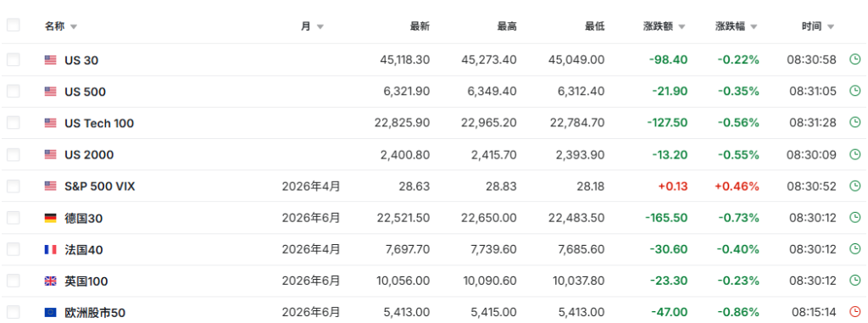Click the clock icon in US 30 row
The height and width of the screenshot is (323, 868).
click(854, 59)
